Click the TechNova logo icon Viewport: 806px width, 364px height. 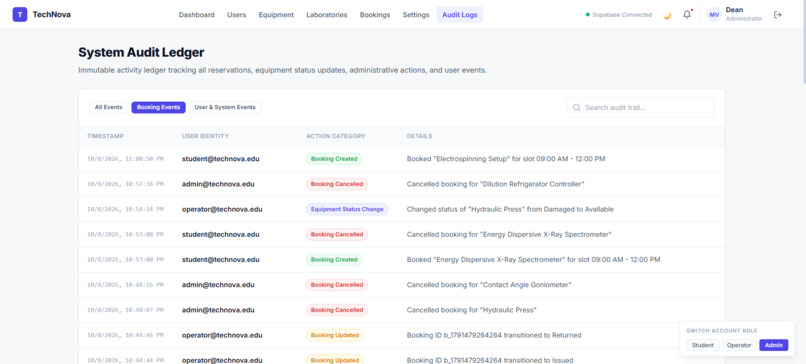pyautogui.click(x=20, y=14)
